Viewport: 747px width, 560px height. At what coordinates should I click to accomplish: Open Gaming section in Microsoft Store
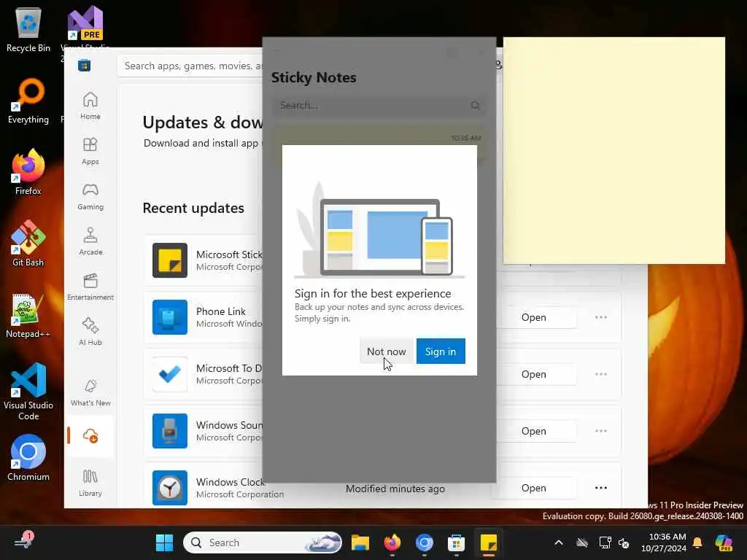coord(90,196)
